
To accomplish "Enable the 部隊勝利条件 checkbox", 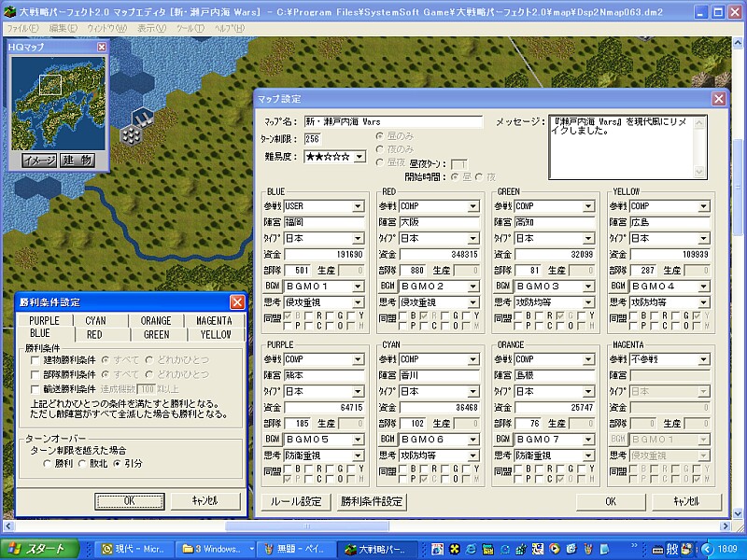I will click(x=35, y=374).
